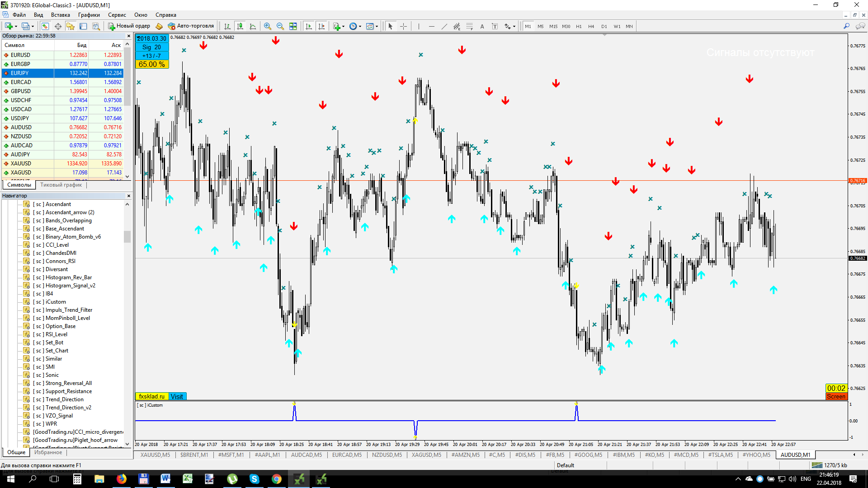Select the crosshair tool
Image resolution: width=868 pixels, height=488 pixels.
pos(404,26)
